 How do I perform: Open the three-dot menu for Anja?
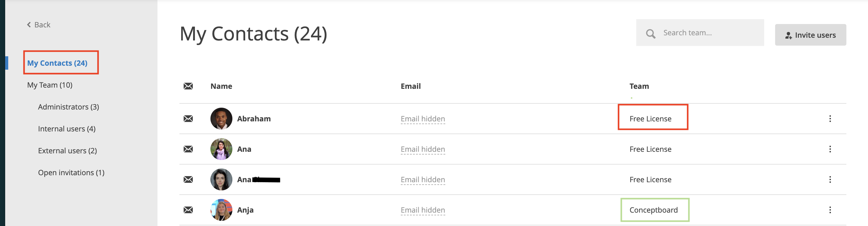(830, 210)
